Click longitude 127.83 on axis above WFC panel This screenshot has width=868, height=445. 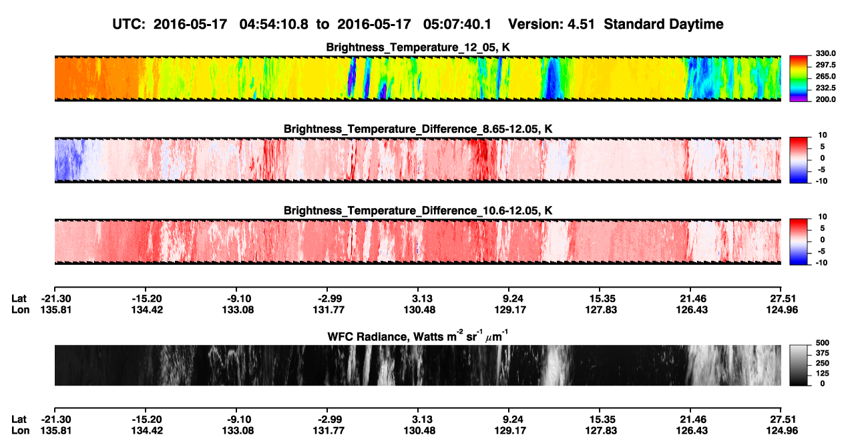coord(601,310)
